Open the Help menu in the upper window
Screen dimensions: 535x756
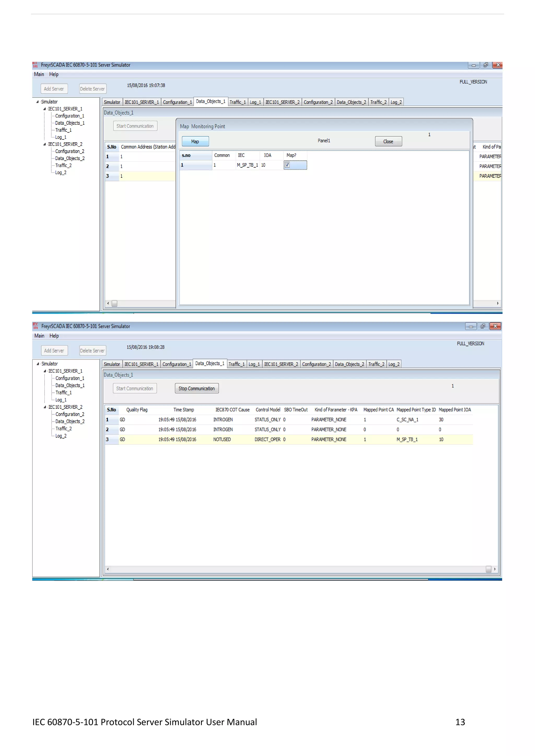pyautogui.click(x=54, y=74)
